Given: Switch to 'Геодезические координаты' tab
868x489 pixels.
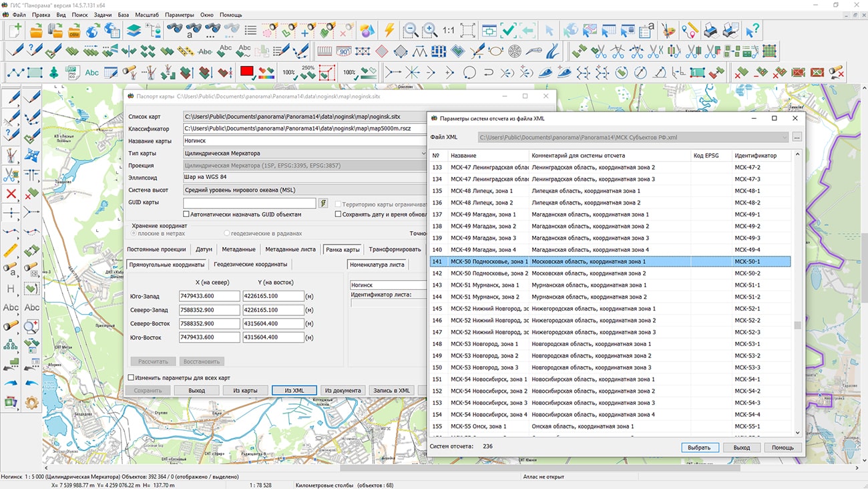Looking at the screenshot, I should (250, 265).
